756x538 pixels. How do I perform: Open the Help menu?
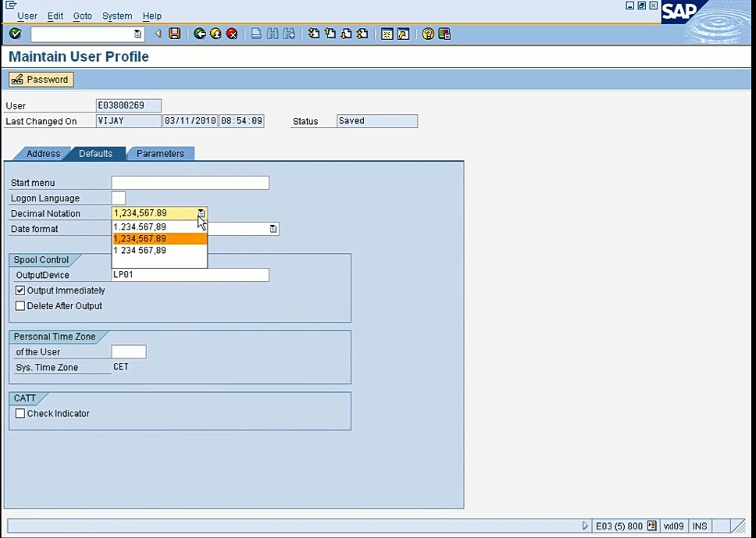(x=152, y=16)
